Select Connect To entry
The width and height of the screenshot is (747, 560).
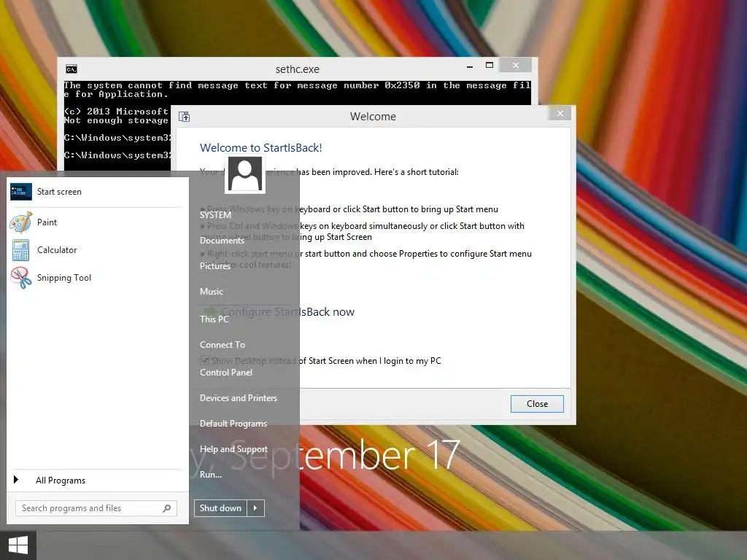click(x=222, y=344)
